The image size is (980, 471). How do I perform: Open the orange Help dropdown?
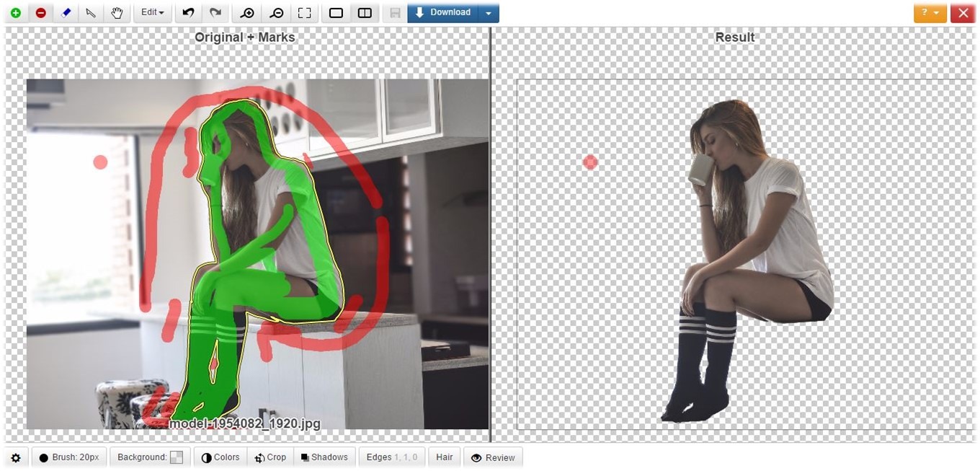(930, 13)
